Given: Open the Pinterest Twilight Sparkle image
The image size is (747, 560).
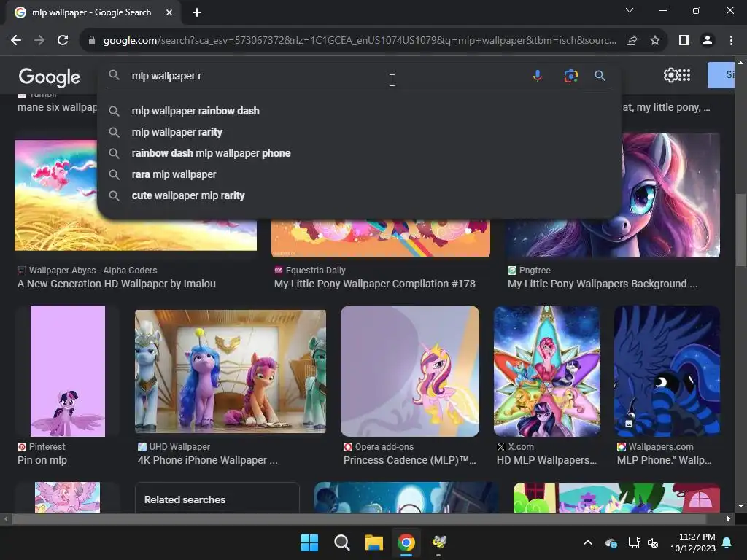Looking at the screenshot, I should tap(68, 371).
